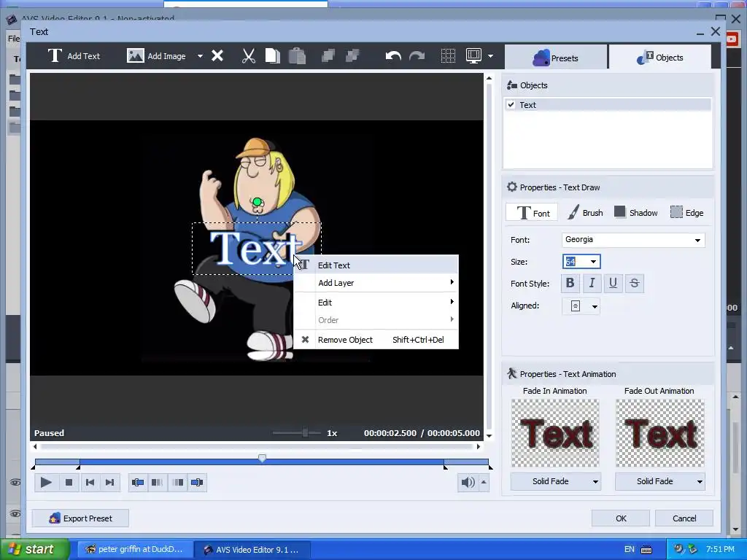
Task: Click the Copy icon in toolbar
Action: tap(273, 55)
